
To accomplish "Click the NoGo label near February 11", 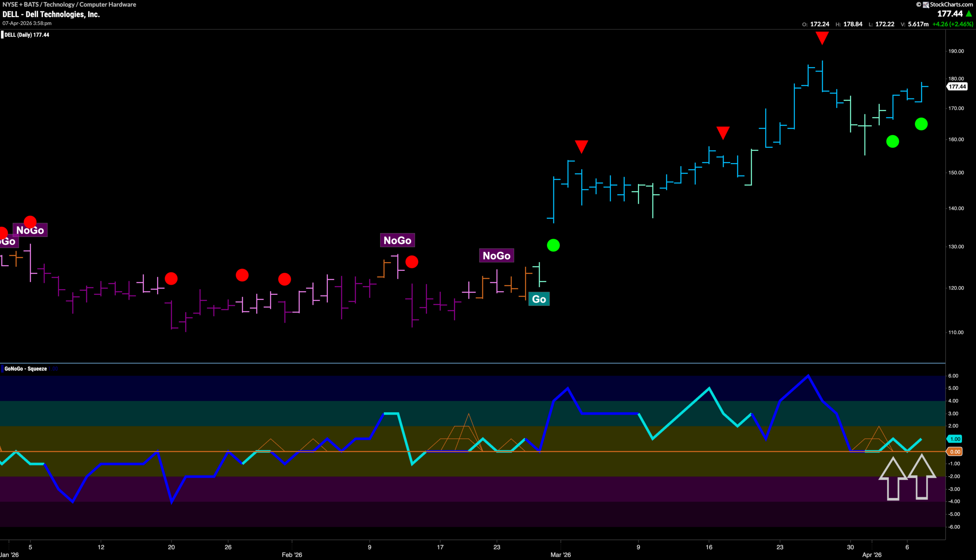I will click(x=397, y=240).
